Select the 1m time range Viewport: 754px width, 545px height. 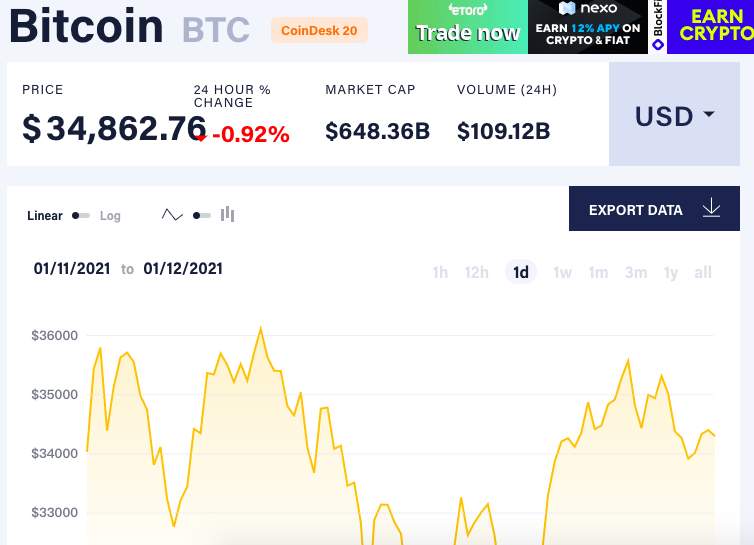[598, 273]
